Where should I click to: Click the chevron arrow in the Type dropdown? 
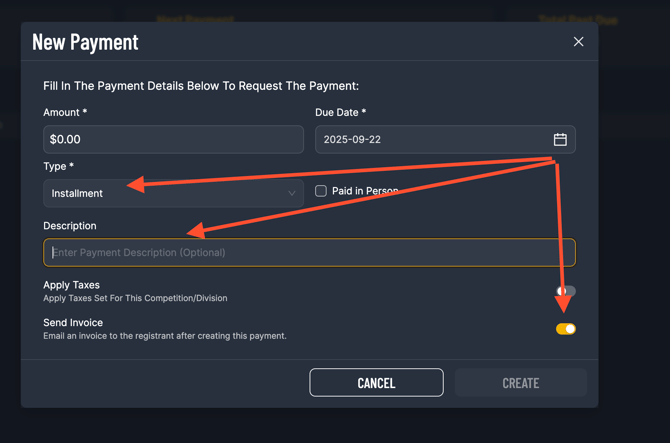(x=291, y=194)
